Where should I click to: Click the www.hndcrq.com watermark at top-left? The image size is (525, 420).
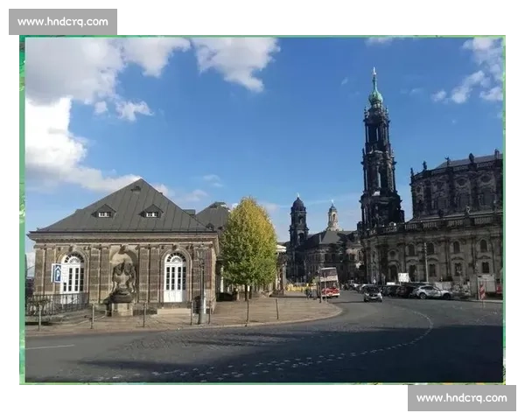click(x=63, y=21)
